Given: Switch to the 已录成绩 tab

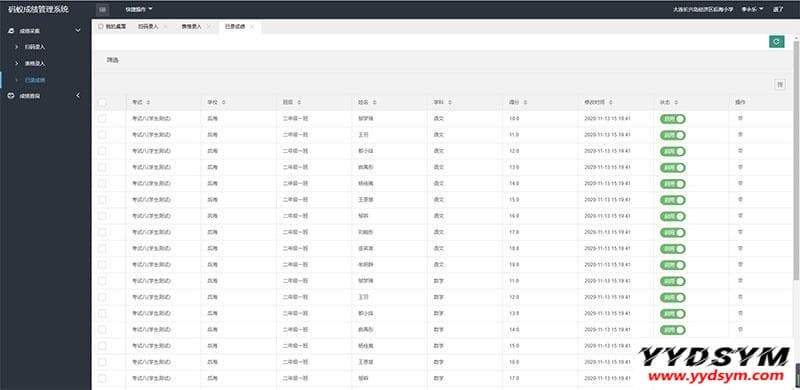Looking at the screenshot, I should click(235, 27).
